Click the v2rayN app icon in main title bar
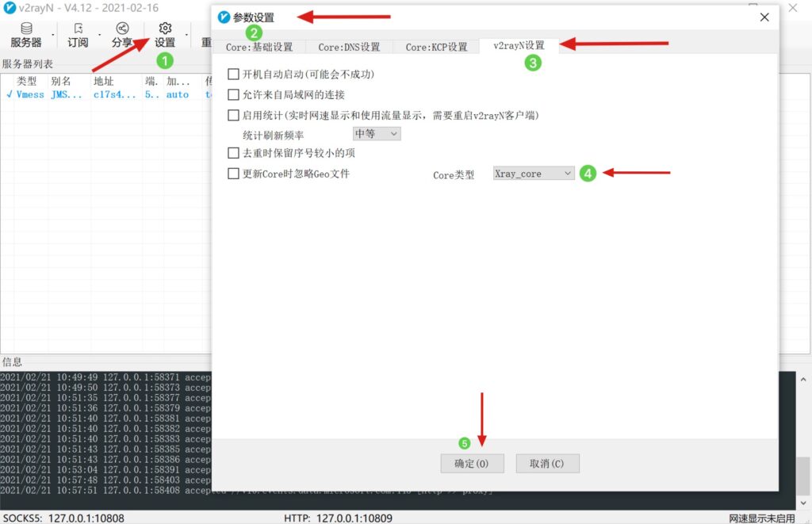812x524 pixels. click(x=8, y=9)
